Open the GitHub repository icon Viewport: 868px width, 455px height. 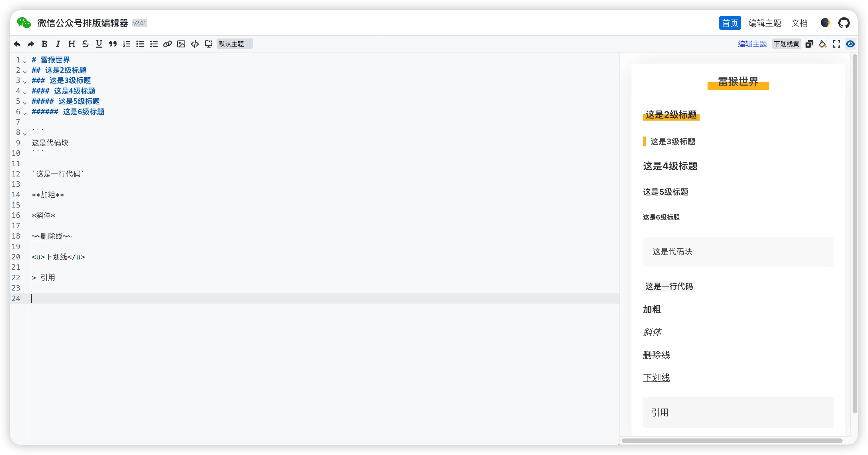click(x=844, y=23)
